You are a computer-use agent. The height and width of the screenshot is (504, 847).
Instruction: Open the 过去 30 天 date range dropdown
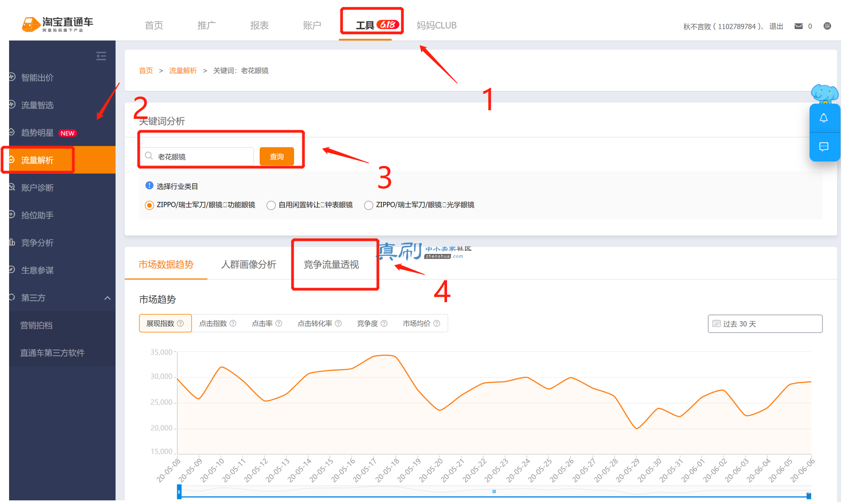[765, 324]
